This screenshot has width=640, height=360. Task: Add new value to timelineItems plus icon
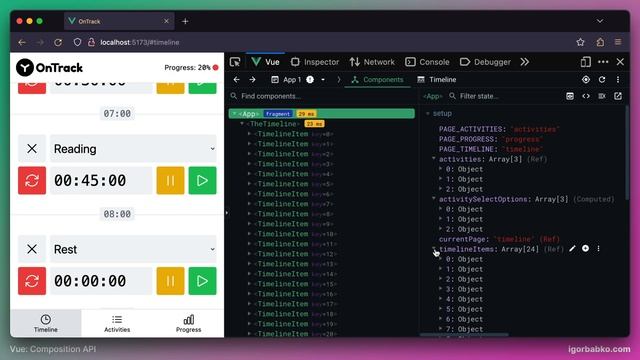click(585, 249)
